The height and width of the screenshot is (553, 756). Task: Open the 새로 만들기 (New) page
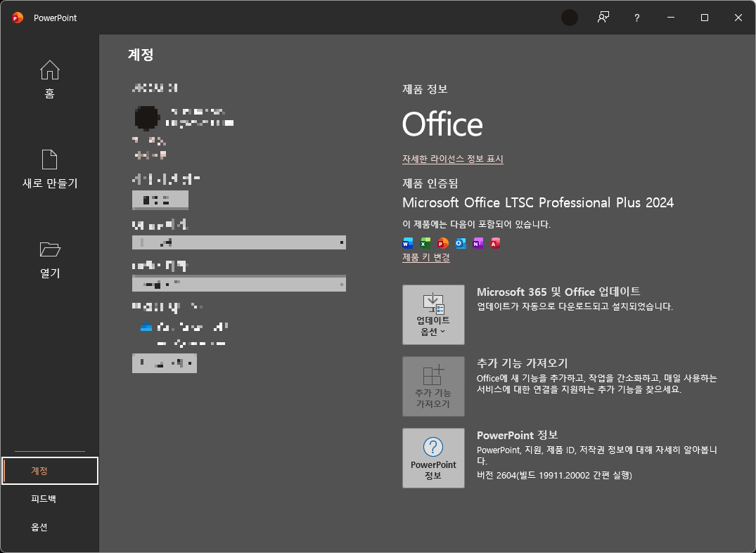coord(50,169)
